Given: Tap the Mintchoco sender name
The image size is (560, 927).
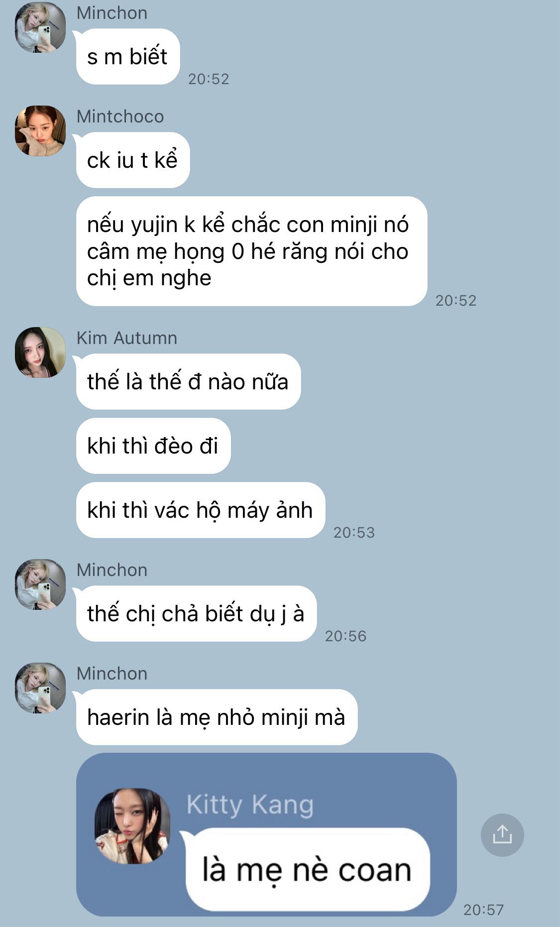Looking at the screenshot, I should coord(120,116).
